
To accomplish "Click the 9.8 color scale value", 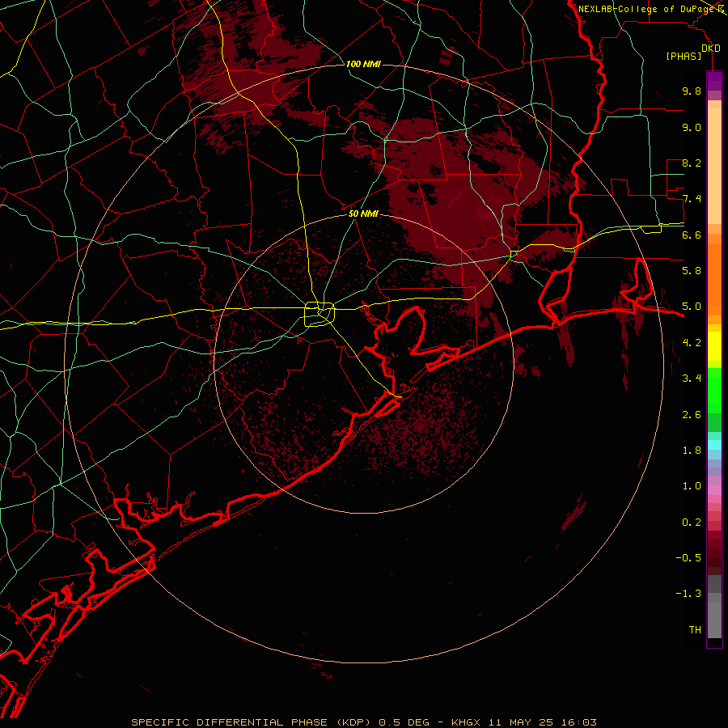I will pyautogui.click(x=692, y=91).
